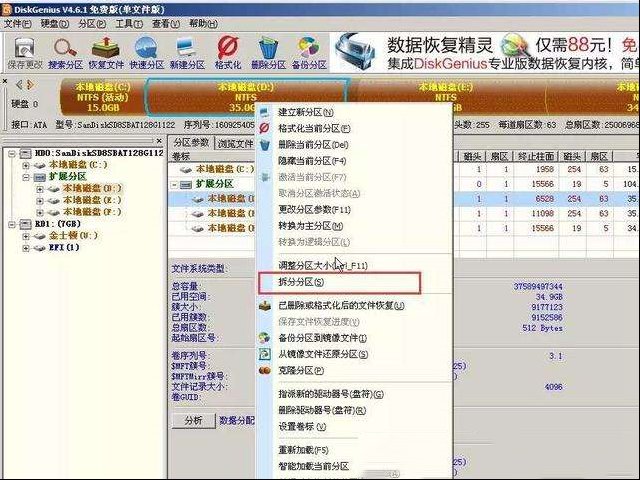Click the 格式化 format toolbar icon
The height and width of the screenshot is (480, 640).
228,53
